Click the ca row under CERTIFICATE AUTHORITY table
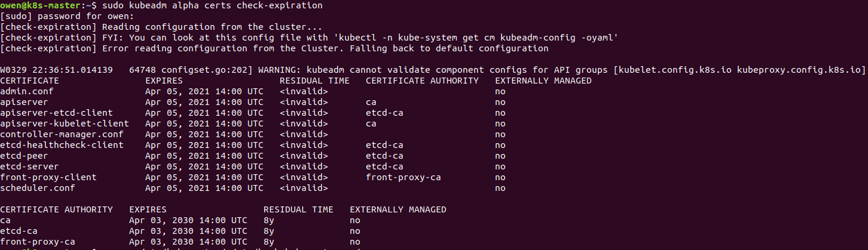Viewport: 868px width, 250px height. click(5, 220)
